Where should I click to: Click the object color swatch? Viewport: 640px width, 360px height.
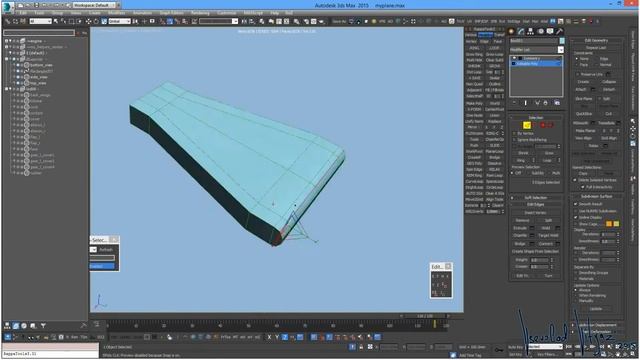coord(562,41)
